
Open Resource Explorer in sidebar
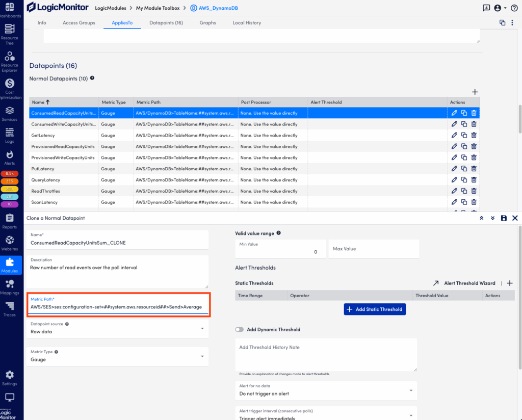click(x=10, y=62)
